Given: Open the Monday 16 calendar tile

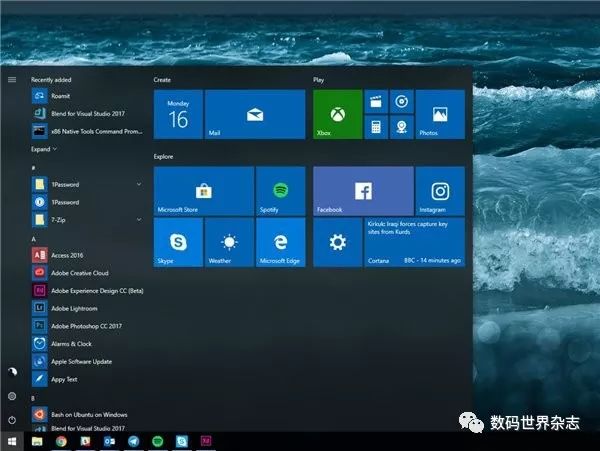Looking at the screenshot, I should click(178, 113).
